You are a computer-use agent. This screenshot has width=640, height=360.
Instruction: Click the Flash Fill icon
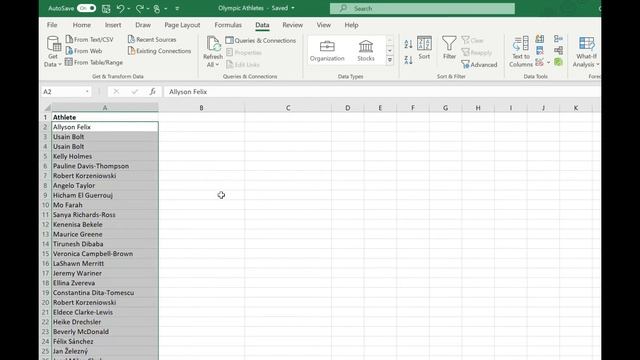pos(540,39)
